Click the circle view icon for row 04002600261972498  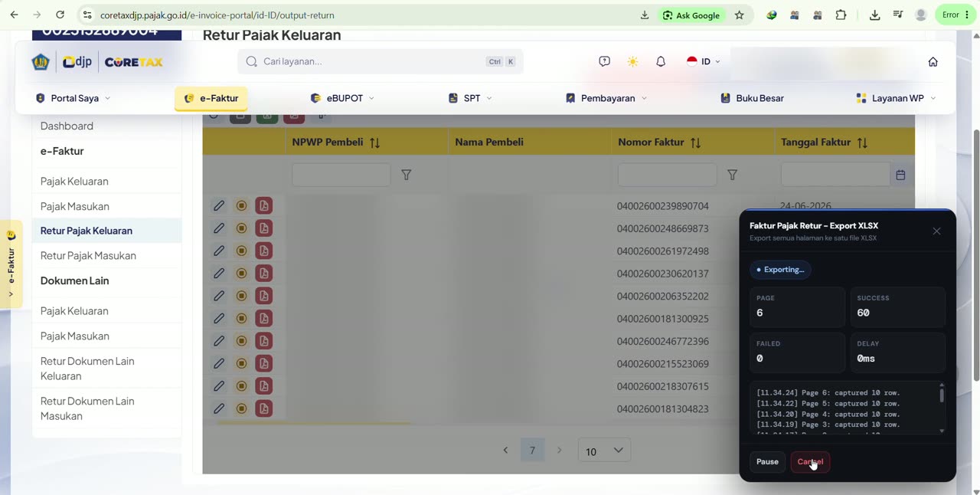tap(241, 251)
